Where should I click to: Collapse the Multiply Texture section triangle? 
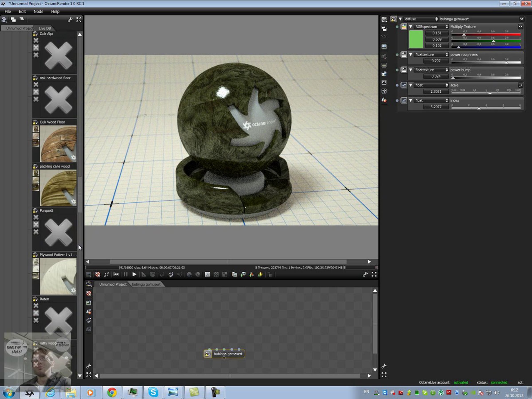click(x=411, y=27)
